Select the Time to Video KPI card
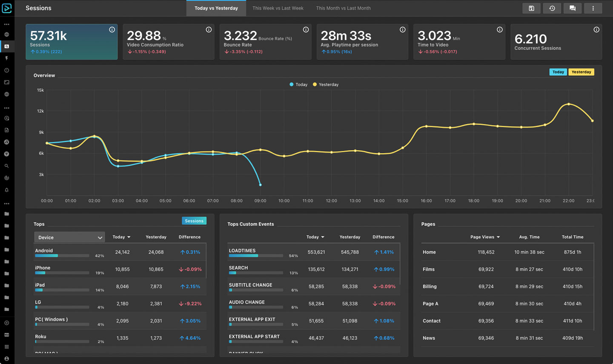Image resolution: width=613 pixels, height=364 pixels. pyautogui.click(x=459, y=42)
